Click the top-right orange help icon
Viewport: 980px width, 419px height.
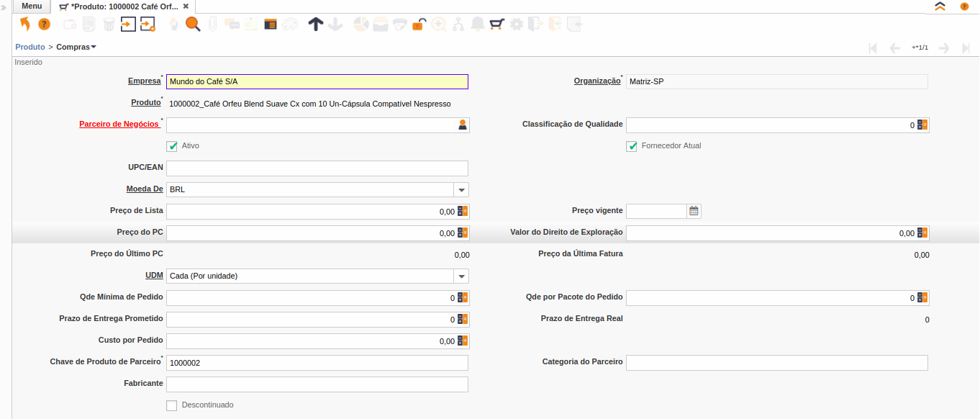click(964, 6)
